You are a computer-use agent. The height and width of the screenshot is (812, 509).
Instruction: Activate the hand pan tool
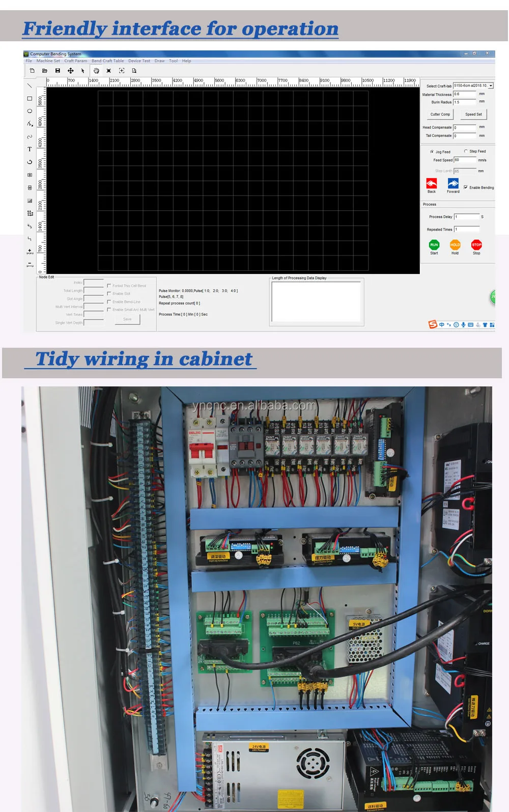pyautogui.click(x=96, y=71)
